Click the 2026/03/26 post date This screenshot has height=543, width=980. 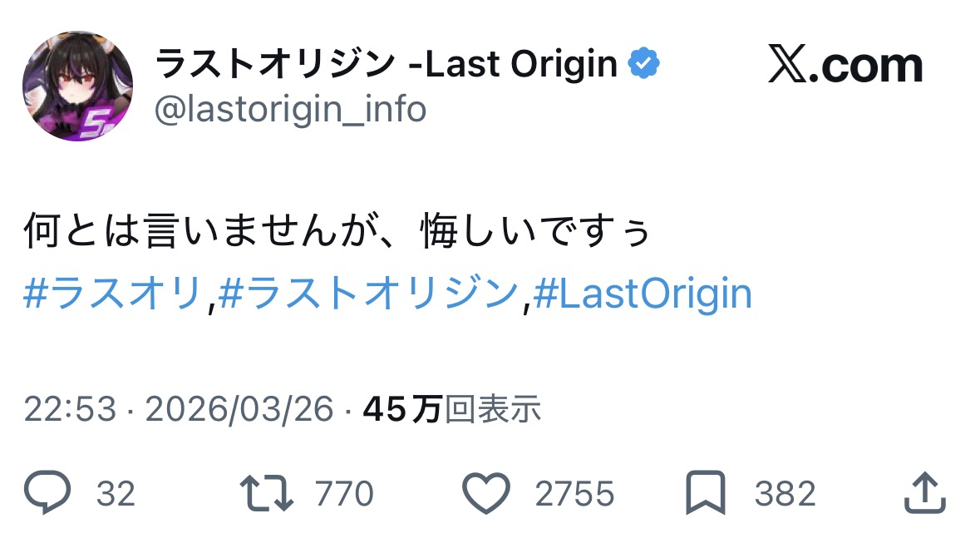[x=239, y=409]
